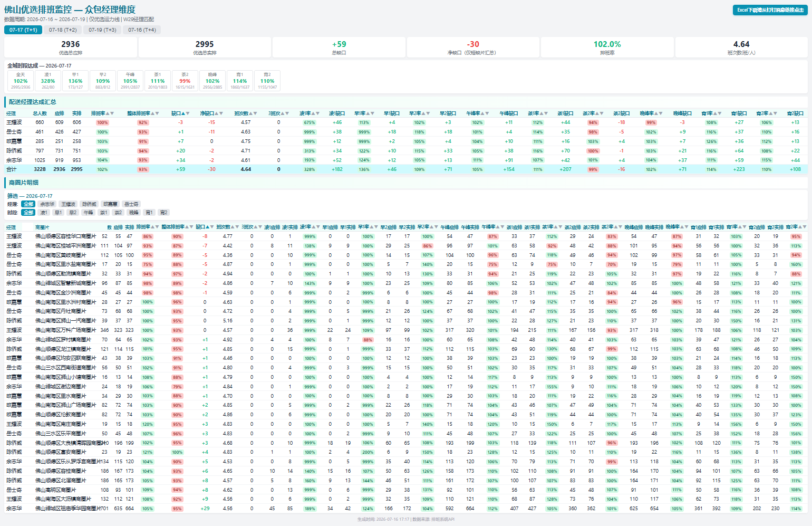Filter manager by 余志华 chip
The width and height of the screenshot is (812, 526).
(x=47, y=204)
